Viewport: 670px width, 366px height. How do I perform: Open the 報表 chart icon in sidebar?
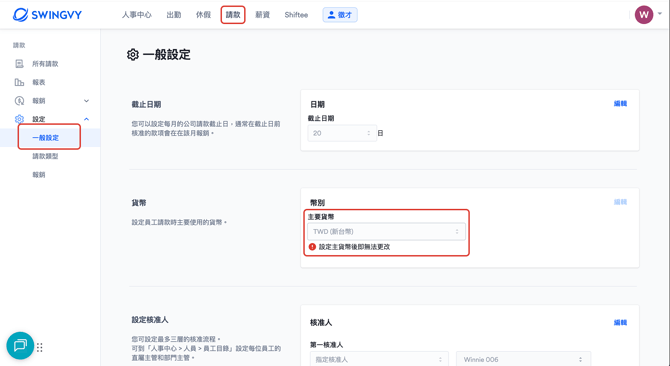point(19,82)
